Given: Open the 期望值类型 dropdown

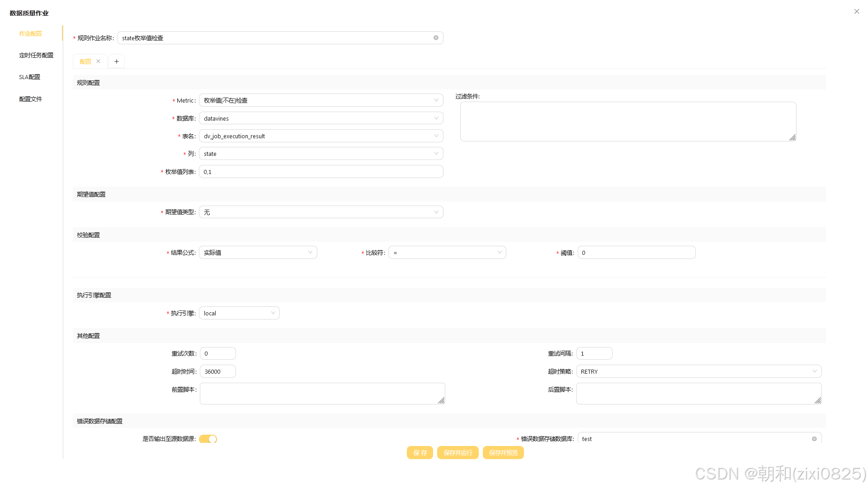Looking at the screenshot, I should coord(321,212).
